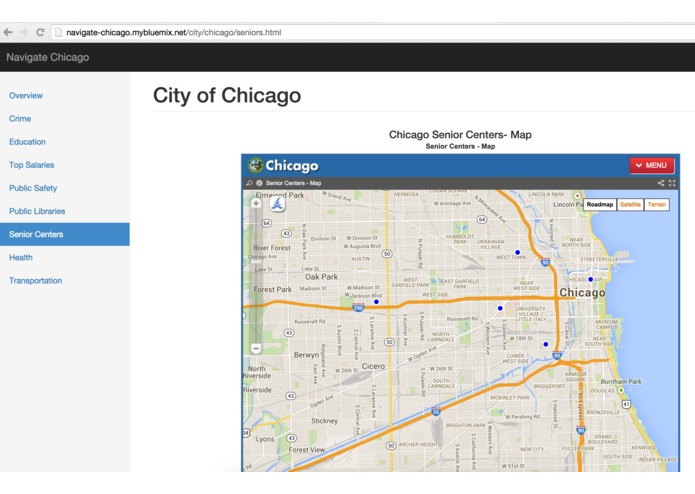Click the blue layers icon on the map
Image resolution: width=695 pixels, height=494 pixels.
point(277,204)
